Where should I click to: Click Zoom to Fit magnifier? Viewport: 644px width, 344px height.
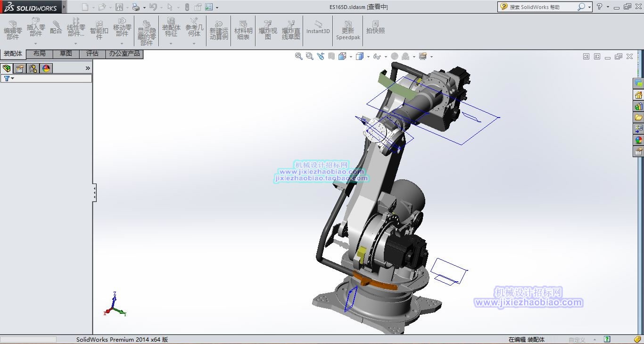(298, 56)
